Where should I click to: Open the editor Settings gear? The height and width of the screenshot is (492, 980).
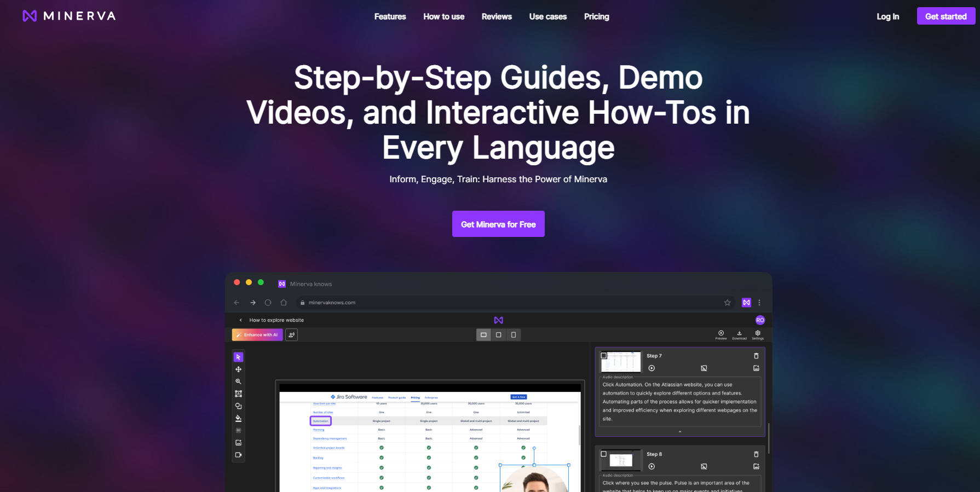click(758, 334)
